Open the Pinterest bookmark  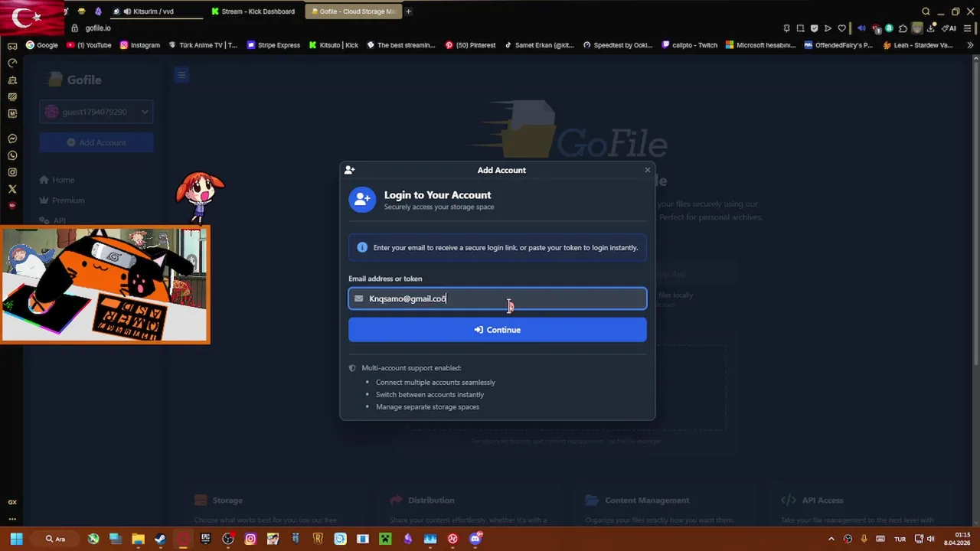pyautogui.click(x=470, y=45)
